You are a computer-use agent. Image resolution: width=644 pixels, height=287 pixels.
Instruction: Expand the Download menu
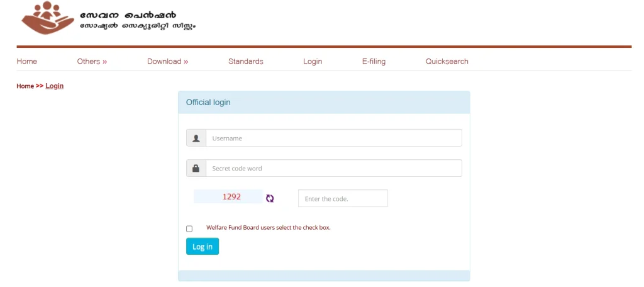point(167,62)
